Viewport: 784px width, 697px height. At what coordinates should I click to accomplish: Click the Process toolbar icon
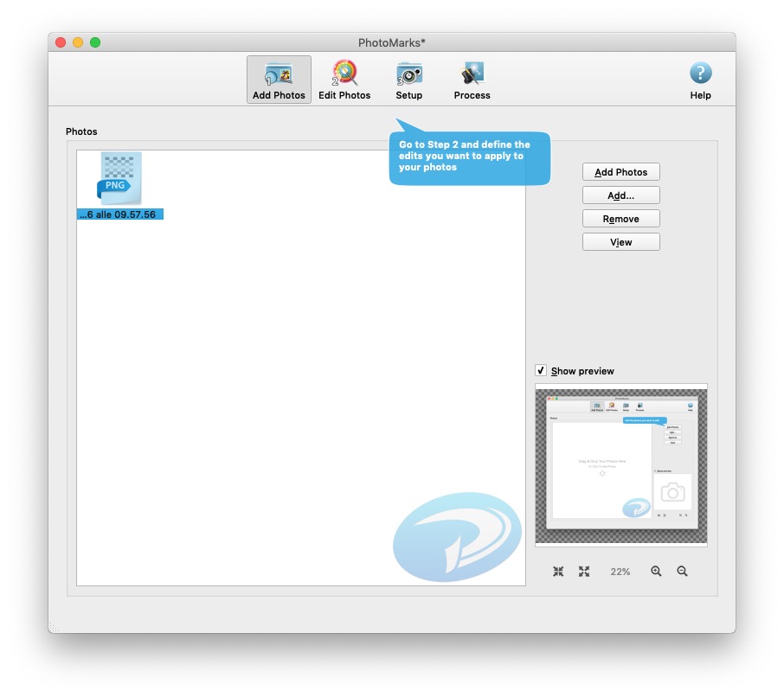tap(472, 78)
